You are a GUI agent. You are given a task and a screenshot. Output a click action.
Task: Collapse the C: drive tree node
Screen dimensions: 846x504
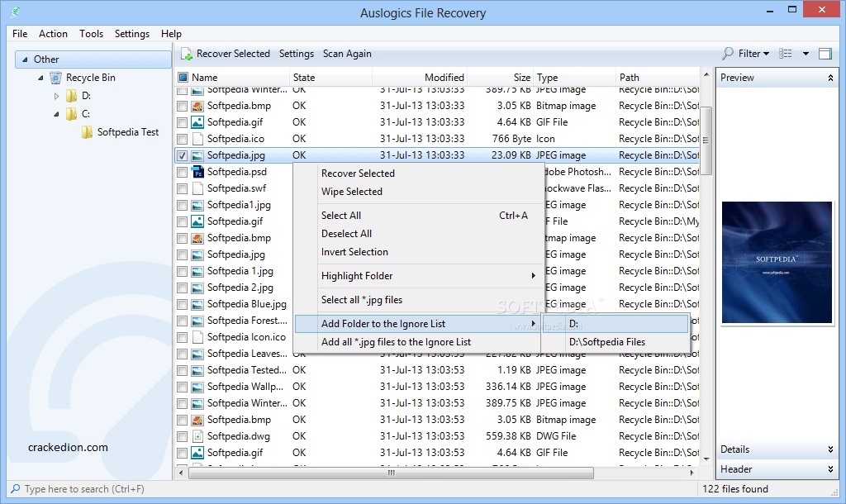point(57,114)
